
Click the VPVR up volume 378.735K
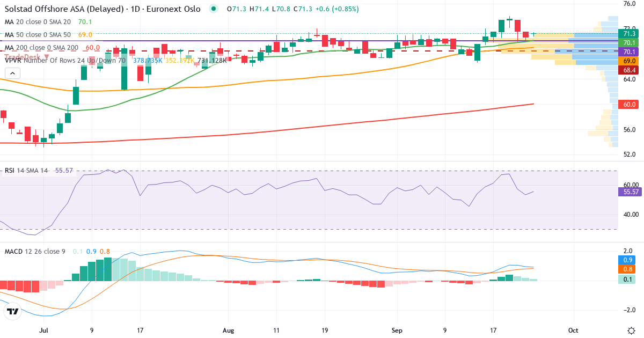[148, 61]
